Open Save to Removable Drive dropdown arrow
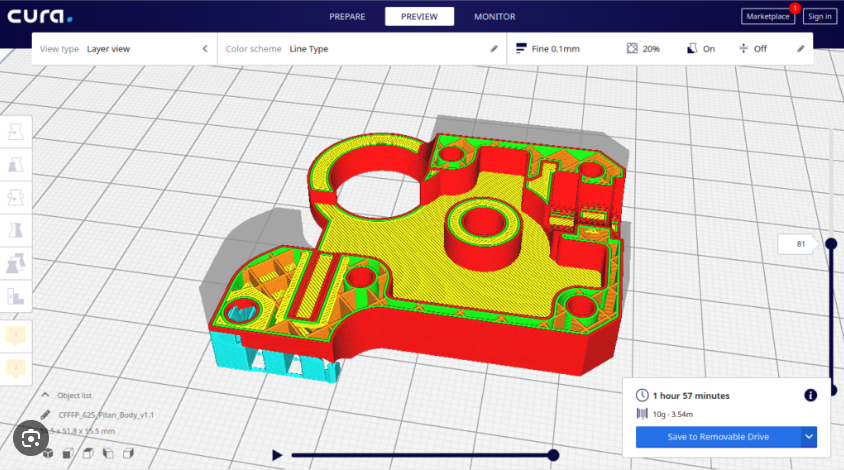This screenshot has height=470, width=844. pyautogui.click(x=809, y=437)
